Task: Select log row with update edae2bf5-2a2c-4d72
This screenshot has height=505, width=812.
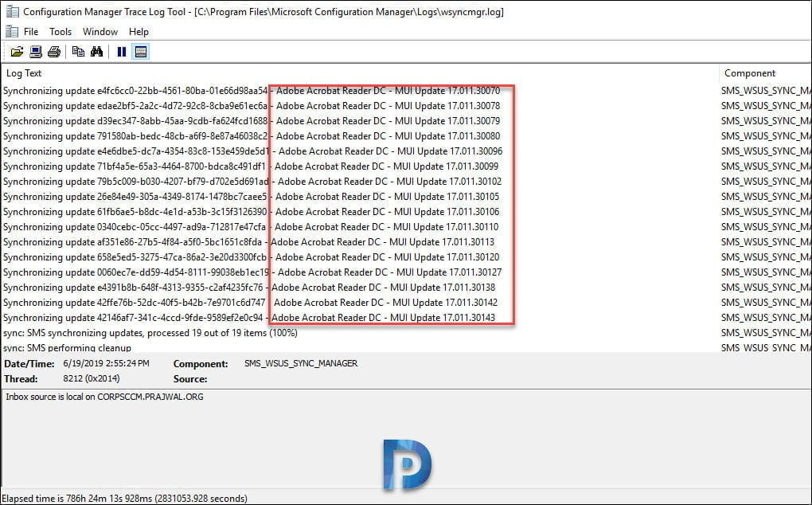Action: 406,106
